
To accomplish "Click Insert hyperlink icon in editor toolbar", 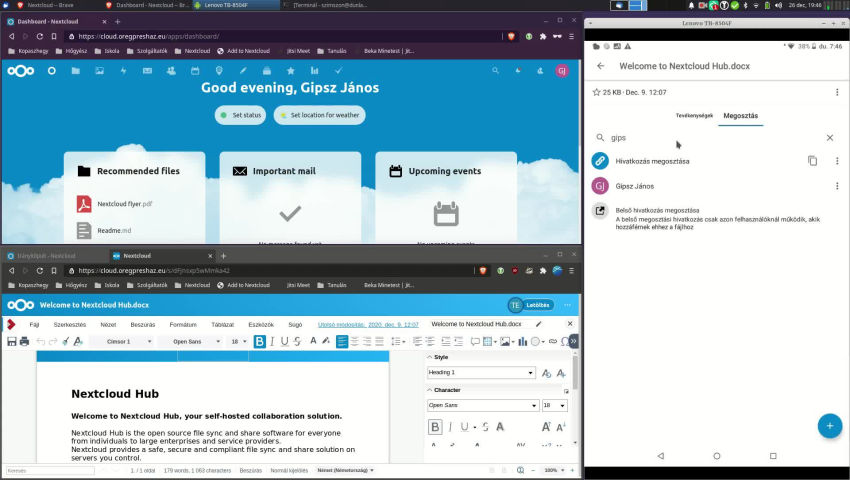I will (x=553, y=341).
